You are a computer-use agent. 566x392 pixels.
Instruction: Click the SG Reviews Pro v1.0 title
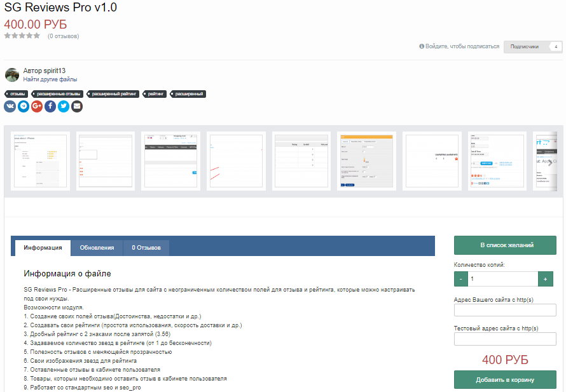tap(60, 7)
